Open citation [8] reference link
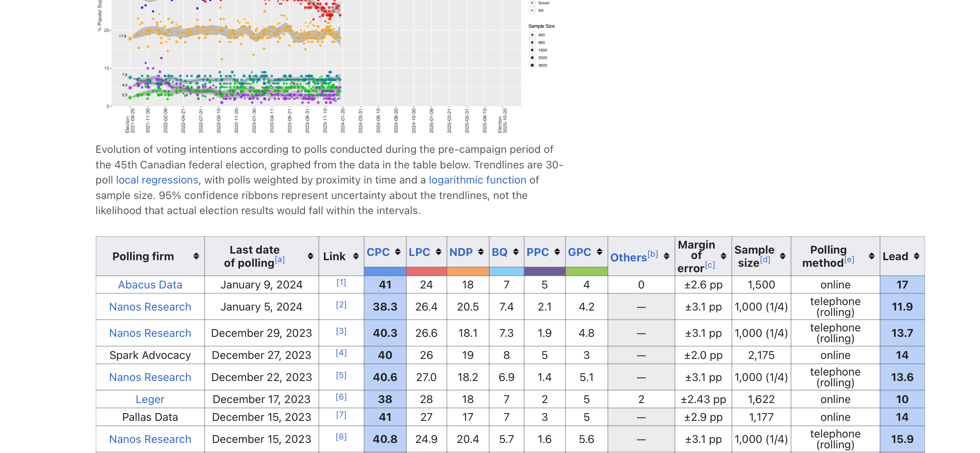Image resolution: width=980 pixels, height=453 pixels. 341,437
